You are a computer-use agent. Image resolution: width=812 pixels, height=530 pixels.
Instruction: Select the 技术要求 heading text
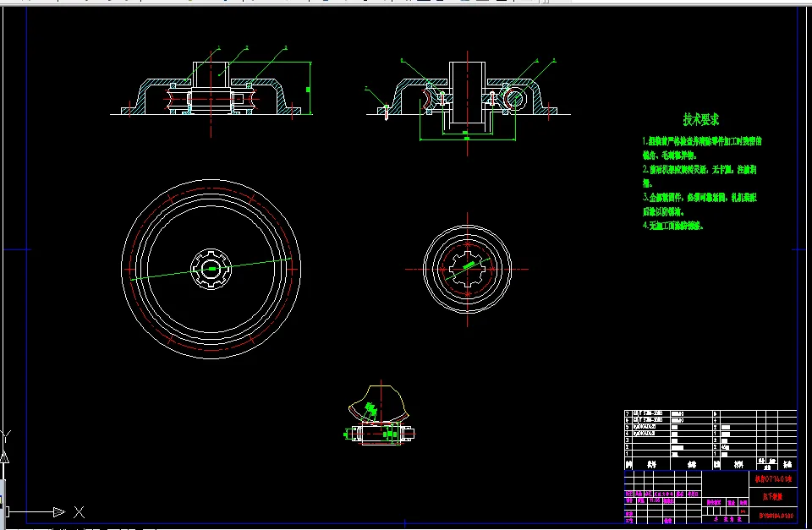pos(700,119)
